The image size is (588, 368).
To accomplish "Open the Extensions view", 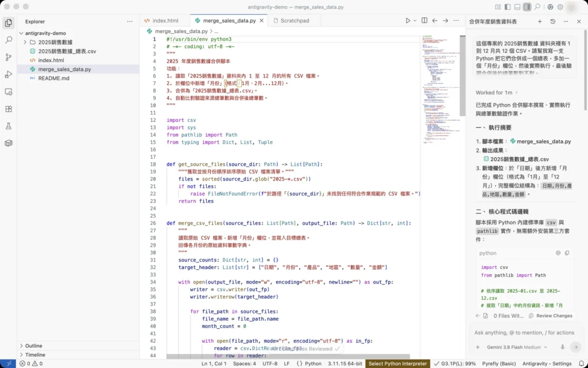I will point(8,109).
